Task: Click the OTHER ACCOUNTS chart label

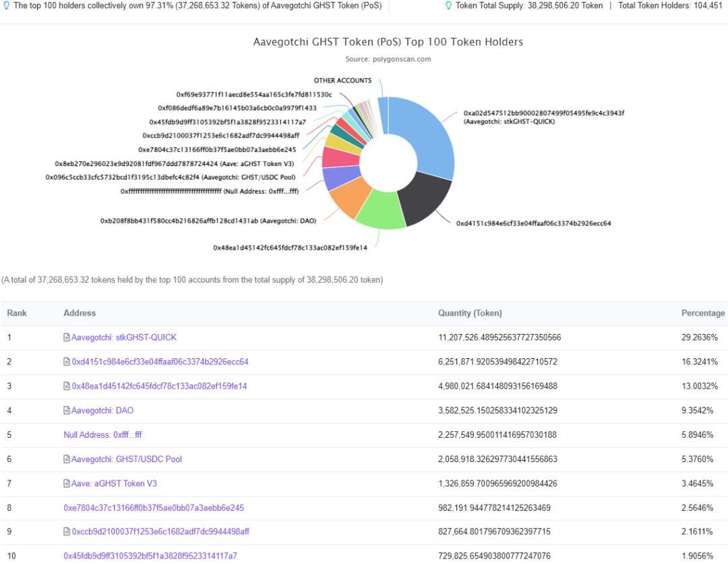Action: pos(342,81)
